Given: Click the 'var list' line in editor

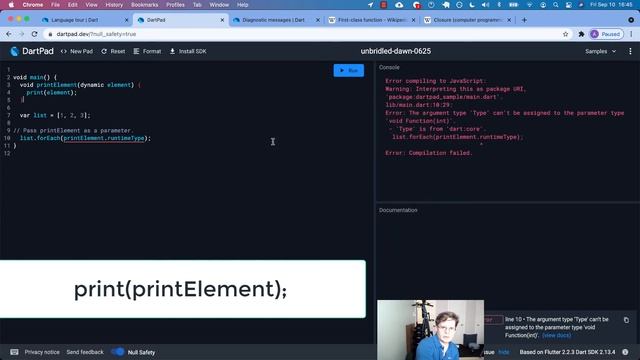Looking at the screenshot, I should 55,116.
